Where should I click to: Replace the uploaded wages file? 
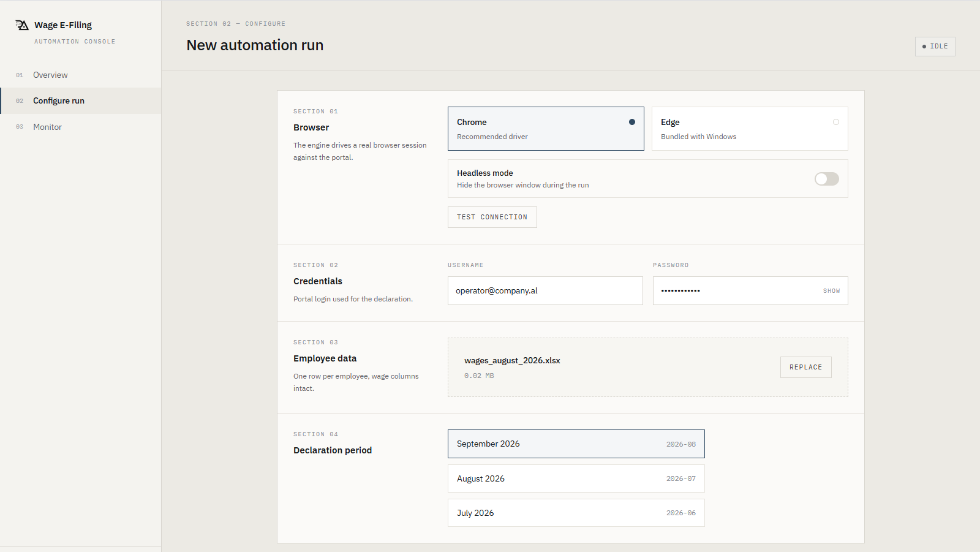pos(806,367)
